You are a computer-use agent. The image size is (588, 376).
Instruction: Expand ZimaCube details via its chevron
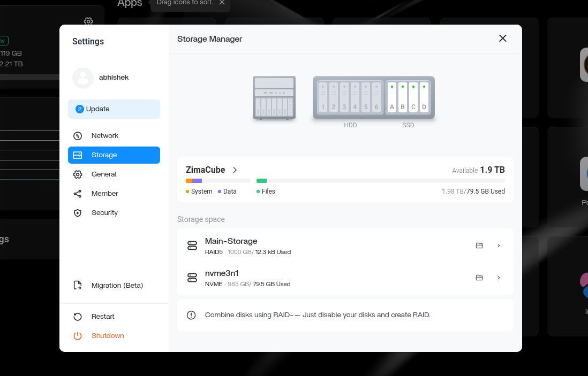point(235,170)
